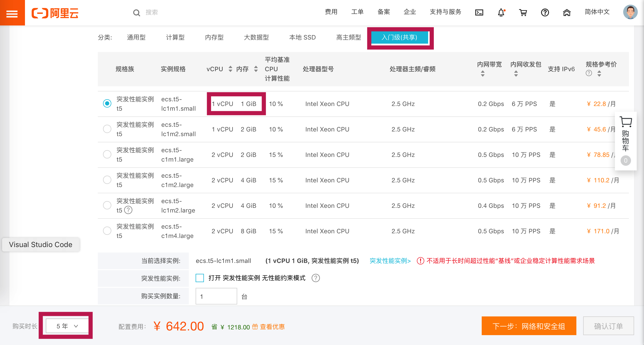Click the Cloud Shell terminal icon
This screenshot has height=345, width=644.
479,12
